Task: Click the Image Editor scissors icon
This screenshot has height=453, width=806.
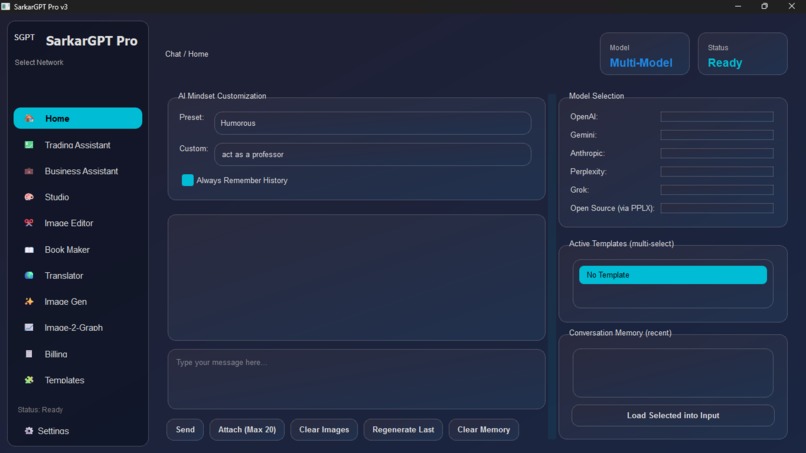Action: [29, 223]
